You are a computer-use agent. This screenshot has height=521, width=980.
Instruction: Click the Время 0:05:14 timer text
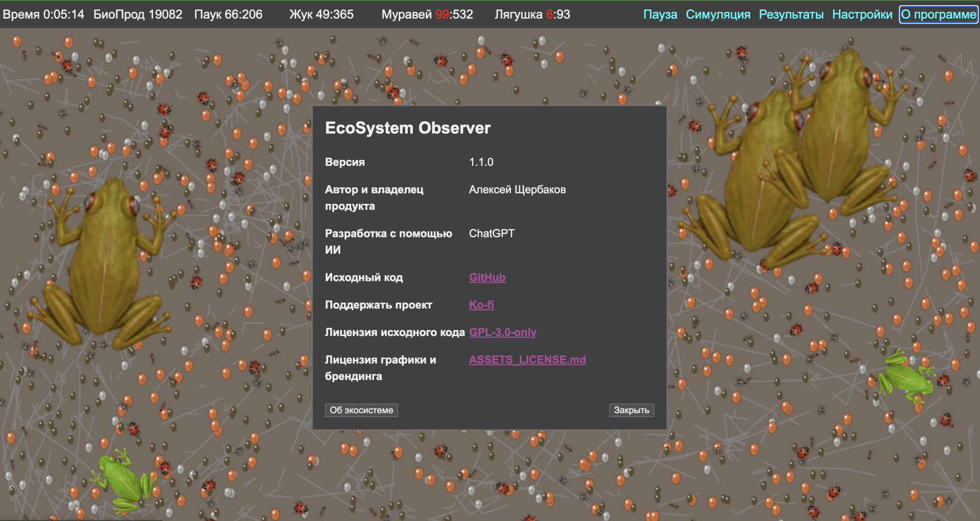click(x=43, y=14)
